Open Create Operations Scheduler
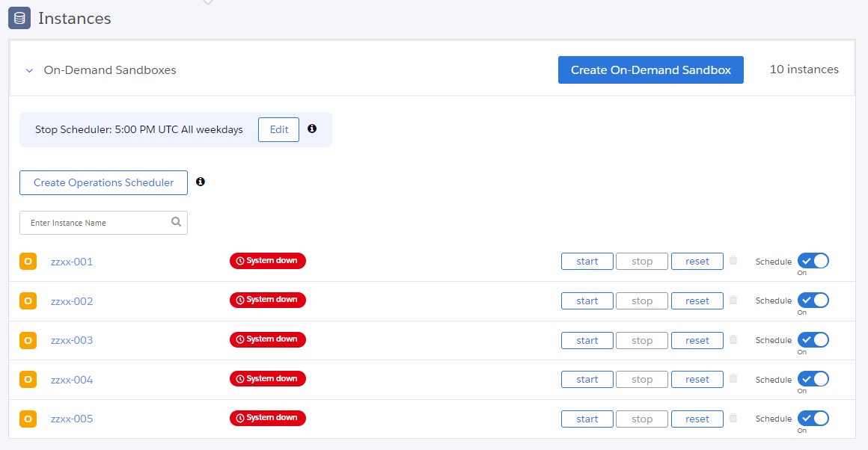 (x=103, y=182)
